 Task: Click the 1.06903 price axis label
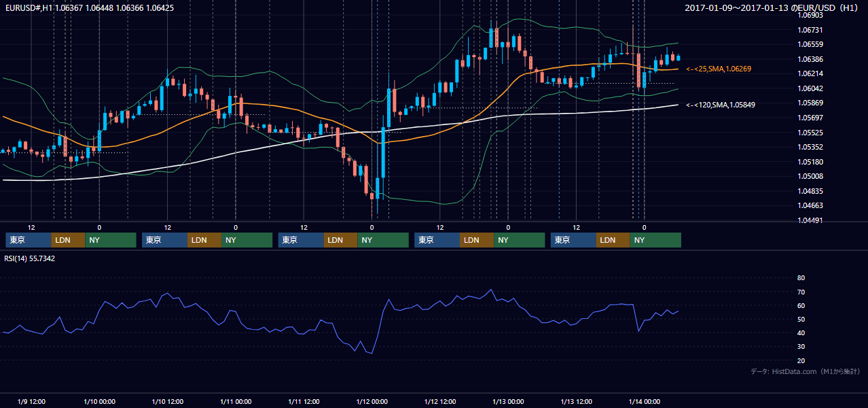point(810,15)
